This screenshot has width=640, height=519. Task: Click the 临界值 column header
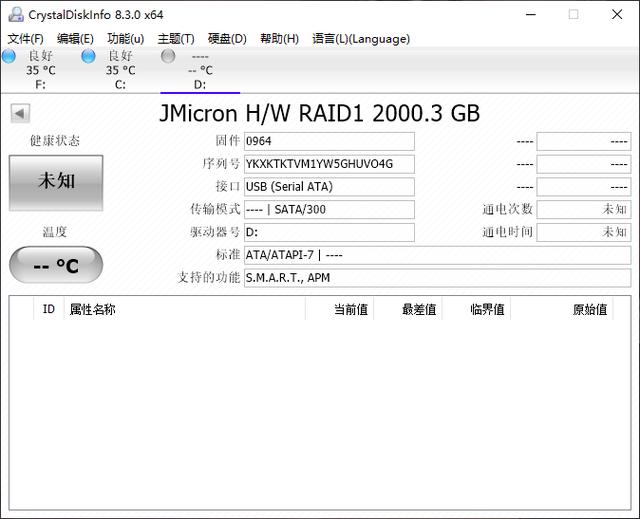(x=476, y=309)
